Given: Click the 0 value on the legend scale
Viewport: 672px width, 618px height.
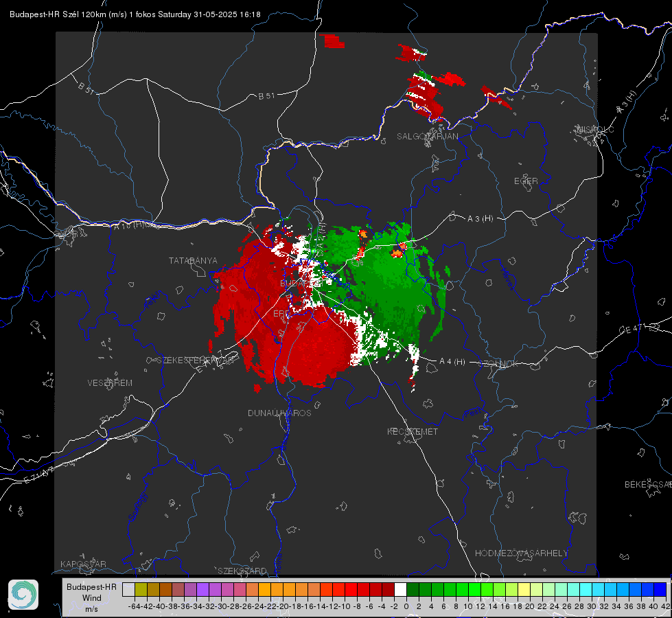Looking at the screenshot, I should point(406,606).
